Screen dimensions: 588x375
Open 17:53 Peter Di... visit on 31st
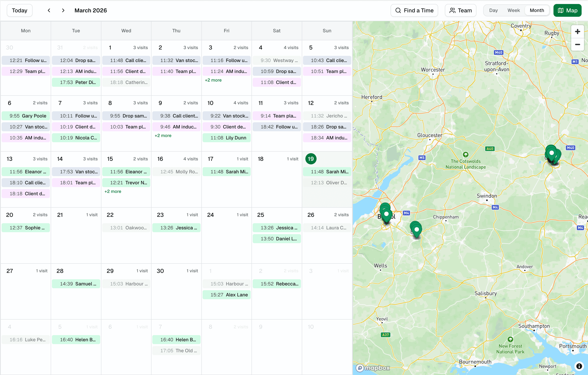[x=76, y=82]
